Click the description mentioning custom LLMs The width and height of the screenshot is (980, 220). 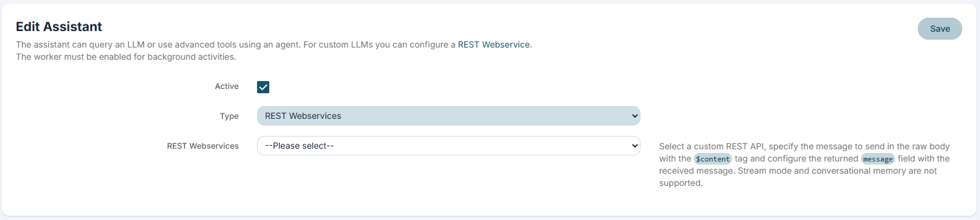click(274, 44)
